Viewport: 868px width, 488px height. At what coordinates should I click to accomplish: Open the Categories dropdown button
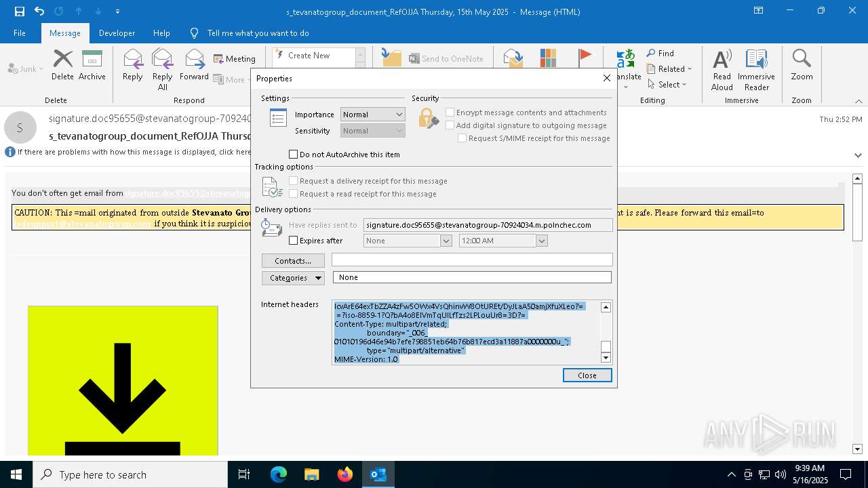(x=293, y=278)
